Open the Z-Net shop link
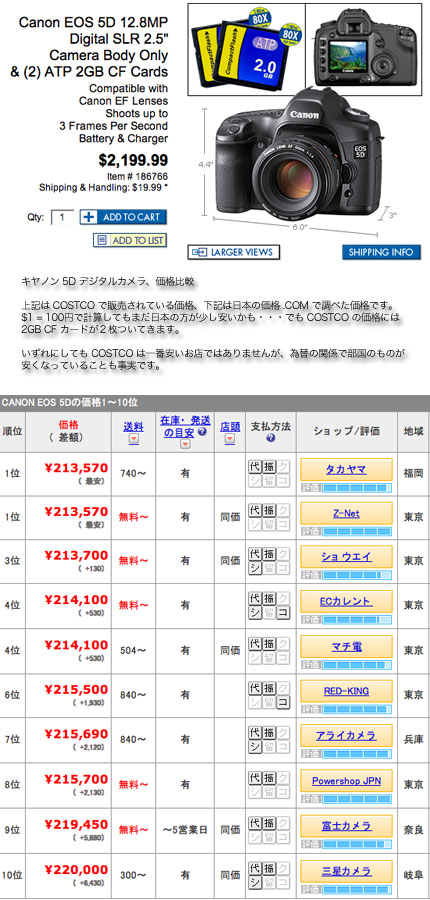430x900 pixels. [x=346, y=514]
